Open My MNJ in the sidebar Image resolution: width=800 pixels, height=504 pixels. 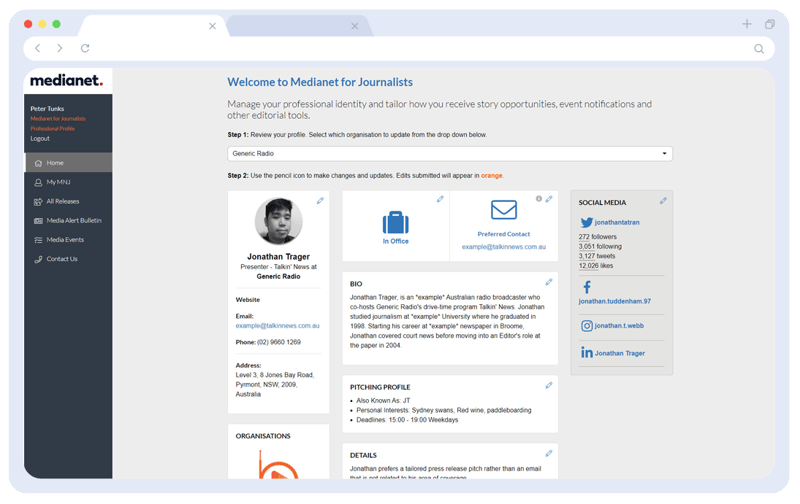68,182
